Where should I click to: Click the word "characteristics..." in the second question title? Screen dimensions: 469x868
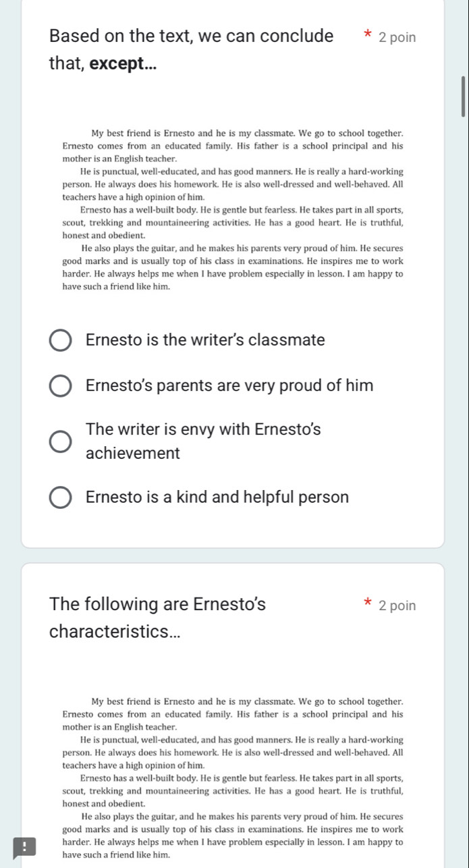coord(111,633)
